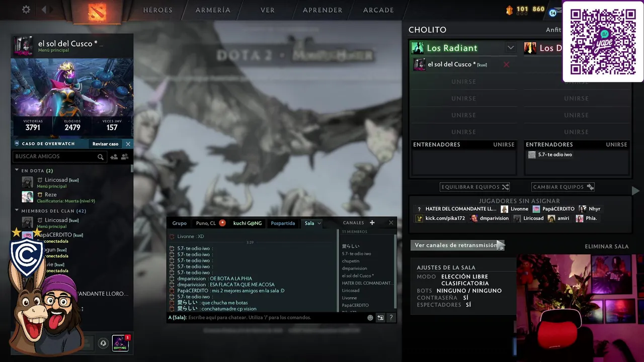The image size is (644, 362).
Task: Open the Aprender menu
Action: click(x=323, y=10)
